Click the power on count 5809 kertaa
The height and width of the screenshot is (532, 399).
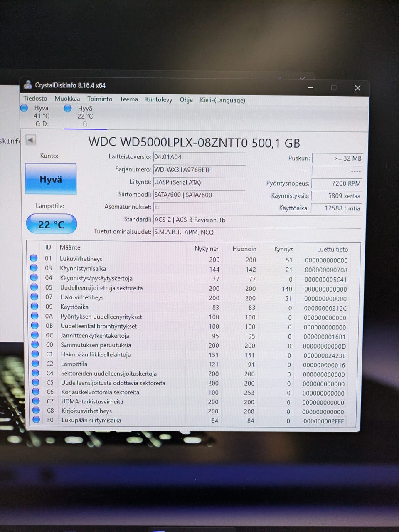point(337,196)
